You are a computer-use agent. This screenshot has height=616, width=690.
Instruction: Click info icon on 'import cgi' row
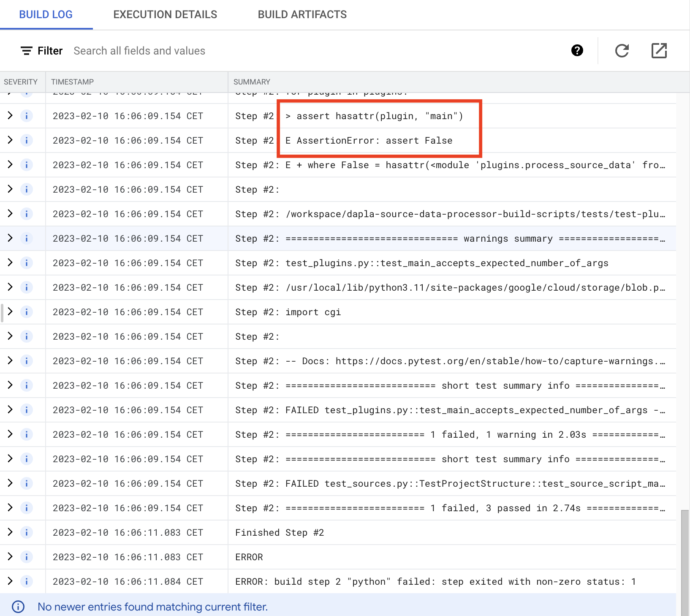coord(27,312)
